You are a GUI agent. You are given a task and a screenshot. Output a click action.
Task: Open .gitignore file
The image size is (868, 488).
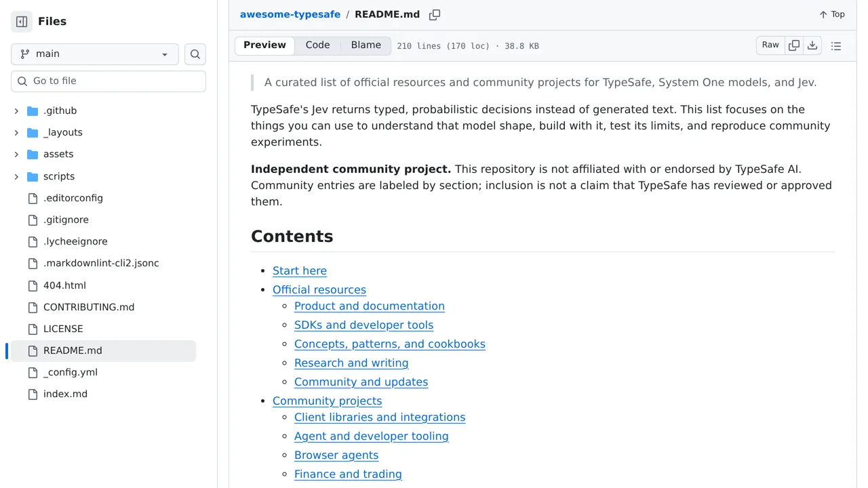(x=66, y=220)
